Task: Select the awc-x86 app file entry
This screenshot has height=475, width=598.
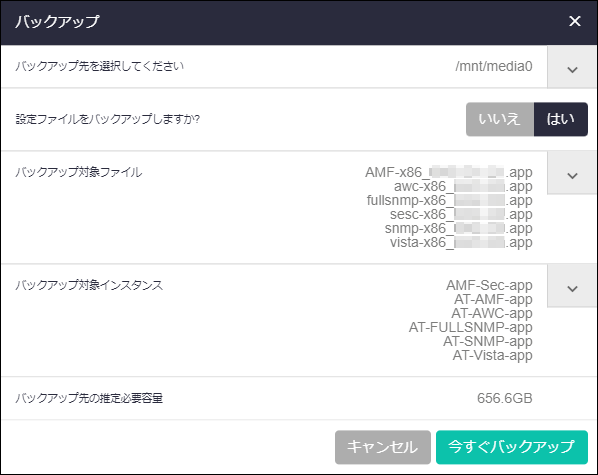Action: click(x=463, y=187)
